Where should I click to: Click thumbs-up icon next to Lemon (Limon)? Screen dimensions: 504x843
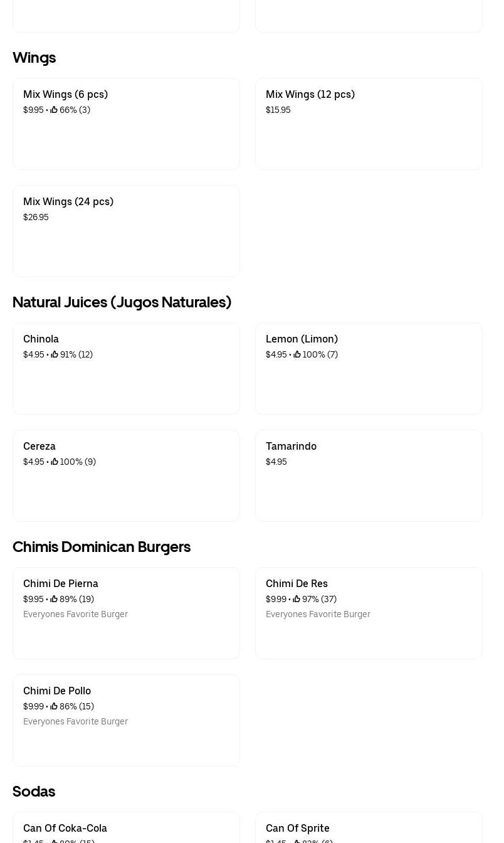297,354
